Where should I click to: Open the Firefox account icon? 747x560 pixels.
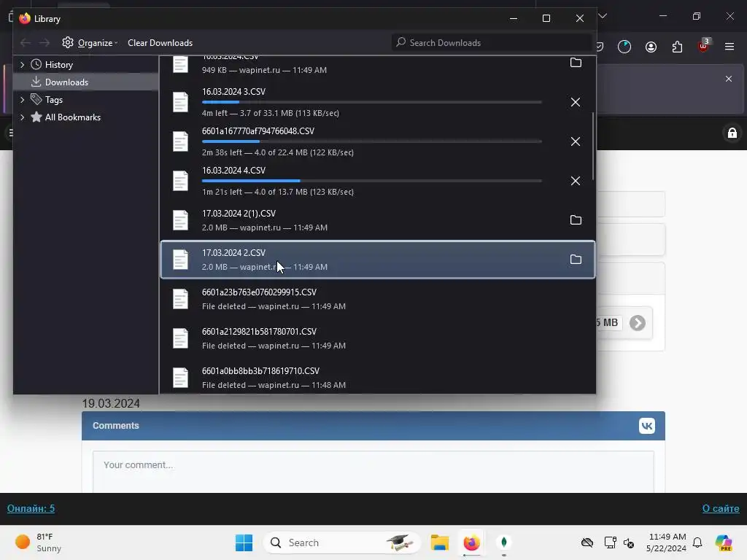point(651,47)
